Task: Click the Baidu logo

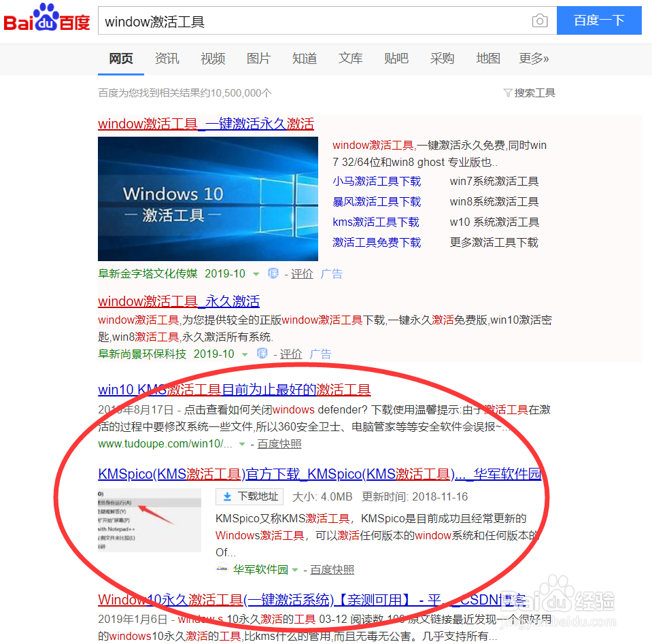Action: [x=46, y=18]
